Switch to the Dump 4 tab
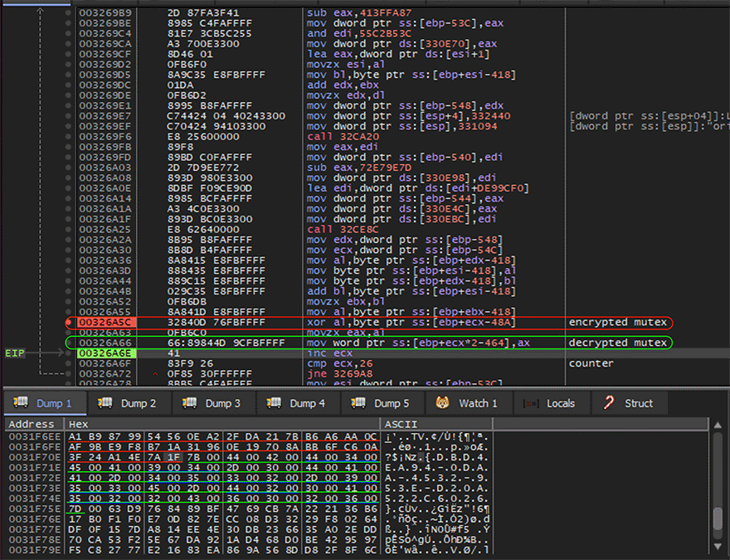The image size is (730, 560). tap(298, 403)
